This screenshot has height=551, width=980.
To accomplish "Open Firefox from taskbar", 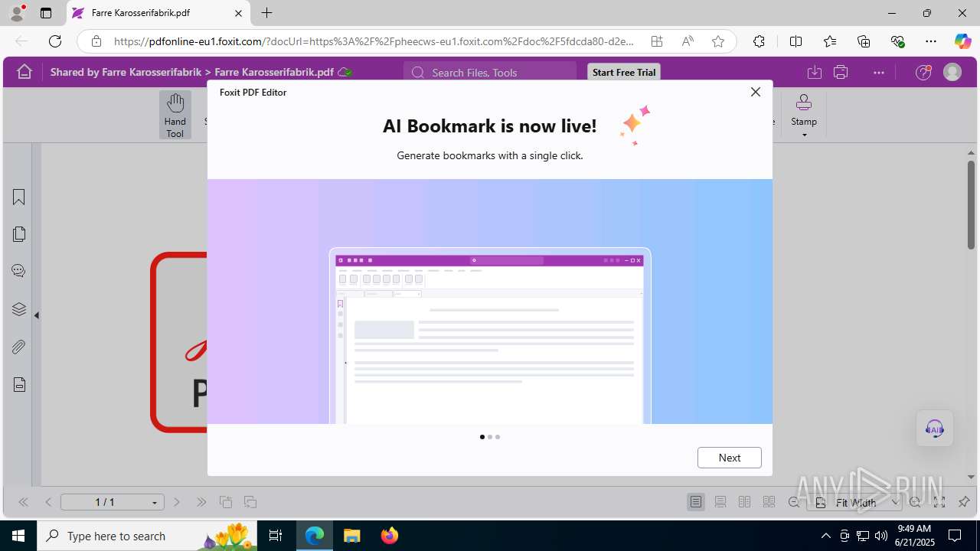I will click(390, 536).
